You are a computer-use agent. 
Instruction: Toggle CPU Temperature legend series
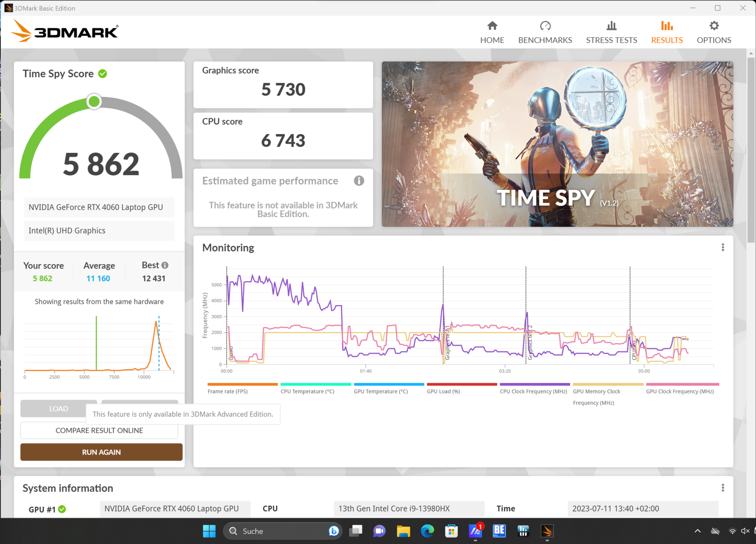point(316,388)
